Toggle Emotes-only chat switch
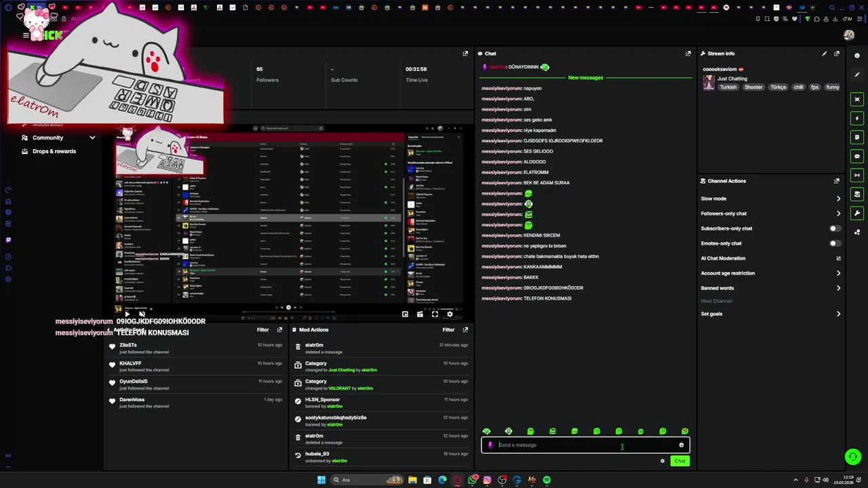The width and height of the screenshot is (868, 488). pos(835,243)
